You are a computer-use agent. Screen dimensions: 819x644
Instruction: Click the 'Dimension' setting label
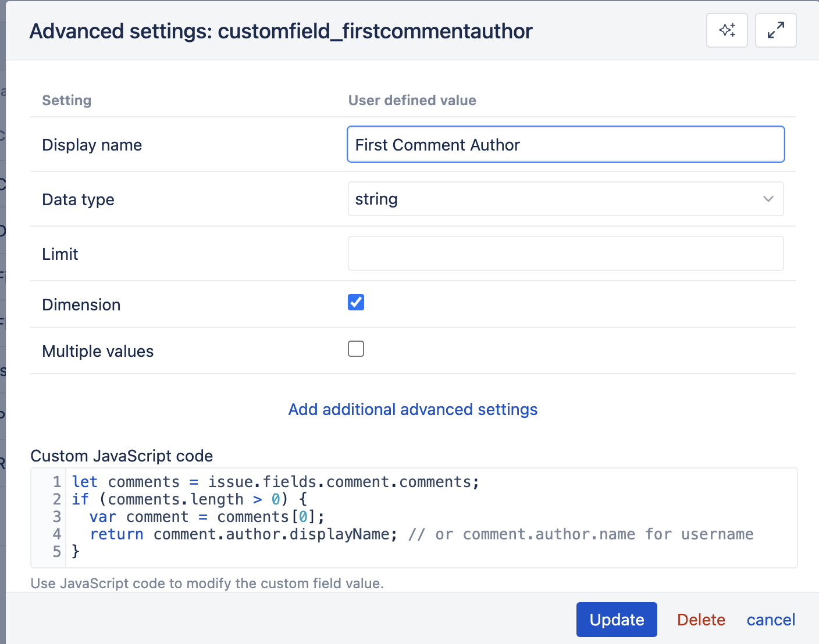pyautogui.click(x=81, y=305)
